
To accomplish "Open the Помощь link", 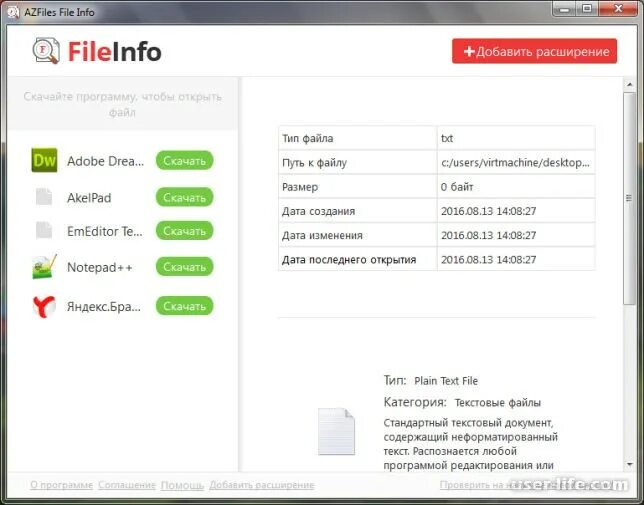I will (182, 485).
